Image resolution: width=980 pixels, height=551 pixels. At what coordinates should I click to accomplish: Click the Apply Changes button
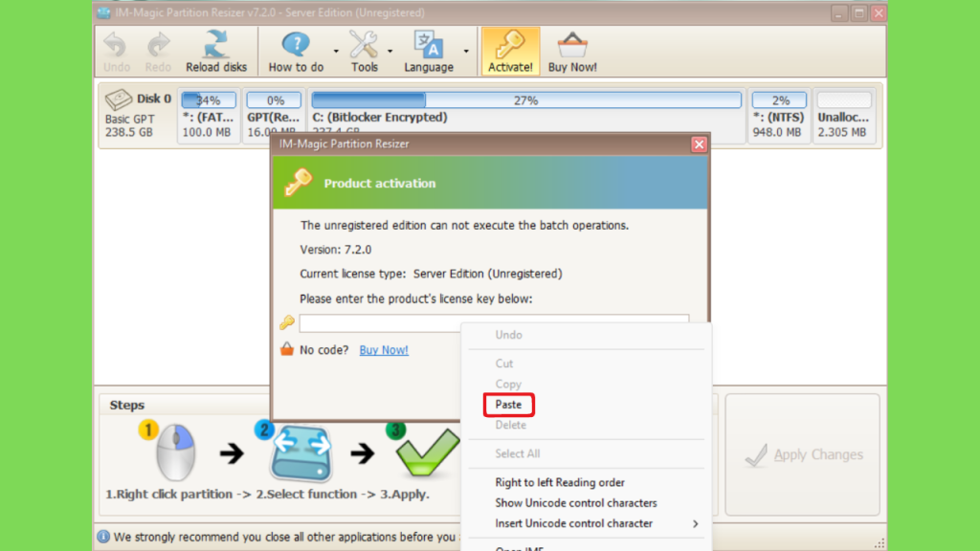[803, 454]
